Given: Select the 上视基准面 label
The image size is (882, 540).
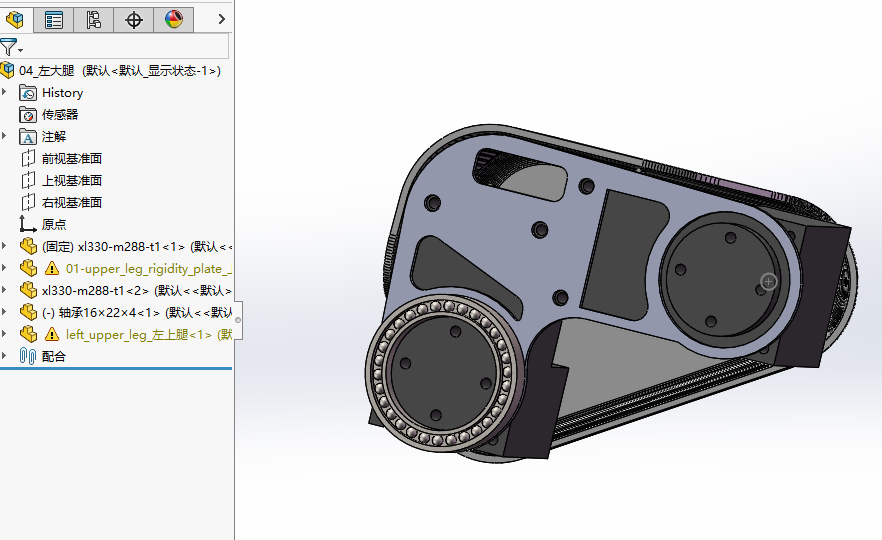Looking at the screenshot, I should pos(72,181).
